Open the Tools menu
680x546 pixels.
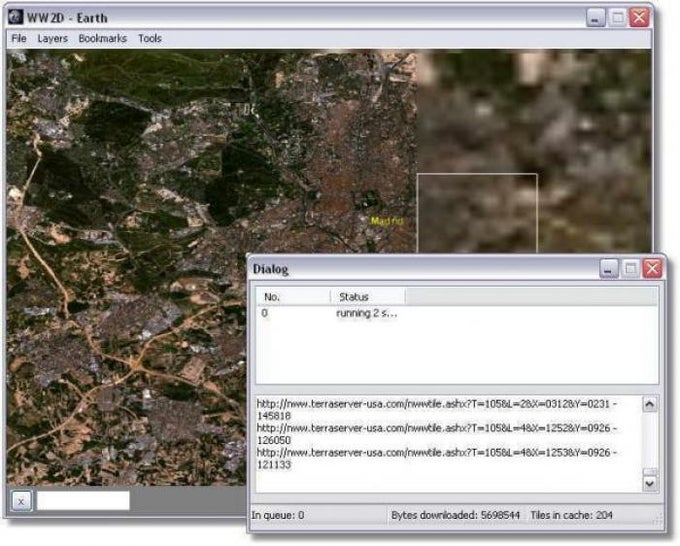point(150,39)
